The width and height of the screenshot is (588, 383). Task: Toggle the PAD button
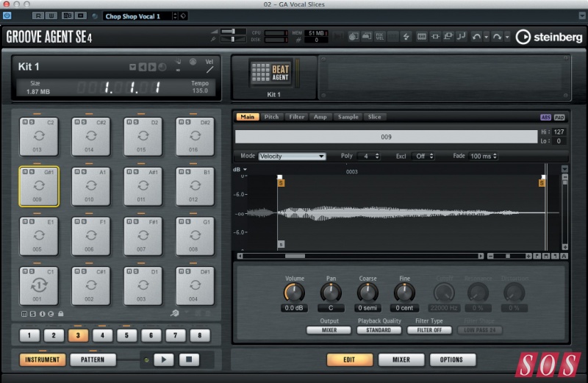point(559,118)
